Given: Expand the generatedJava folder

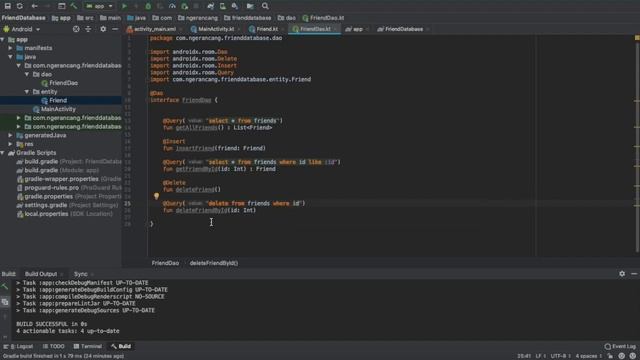Looking at the screenshot, I should pyautogui.click(x=11, y=135).
